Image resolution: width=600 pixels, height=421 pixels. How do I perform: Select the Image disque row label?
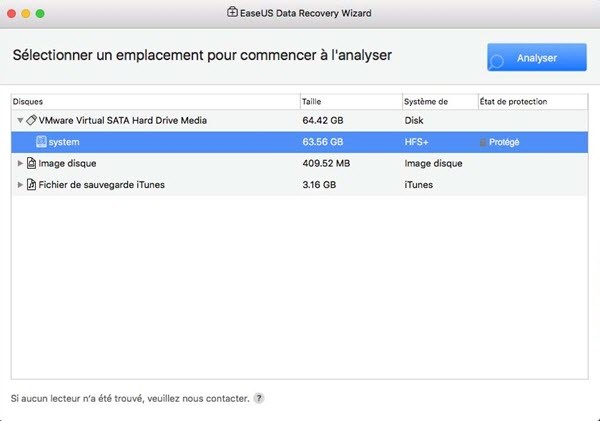pyautogui.click(x=67, y=163)
